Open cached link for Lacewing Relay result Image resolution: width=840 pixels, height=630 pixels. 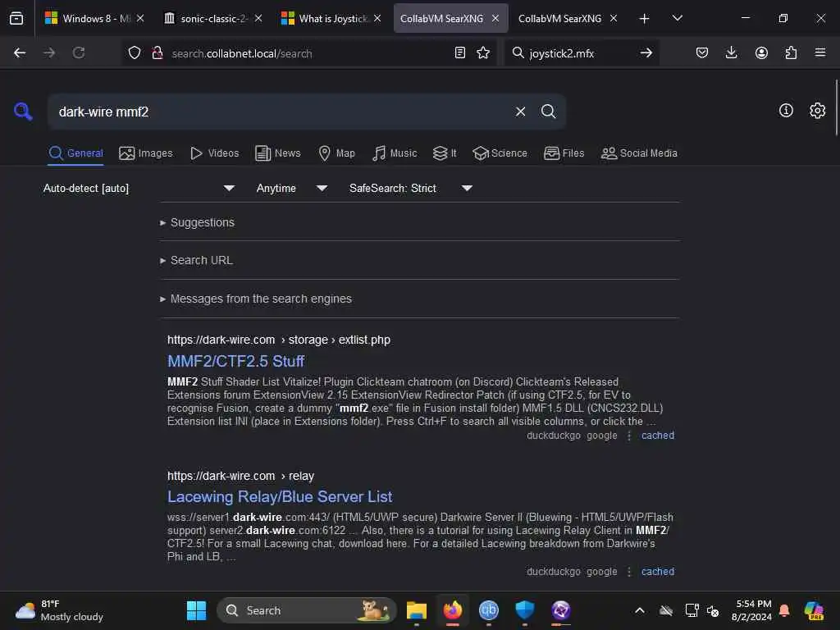[658, 572]
